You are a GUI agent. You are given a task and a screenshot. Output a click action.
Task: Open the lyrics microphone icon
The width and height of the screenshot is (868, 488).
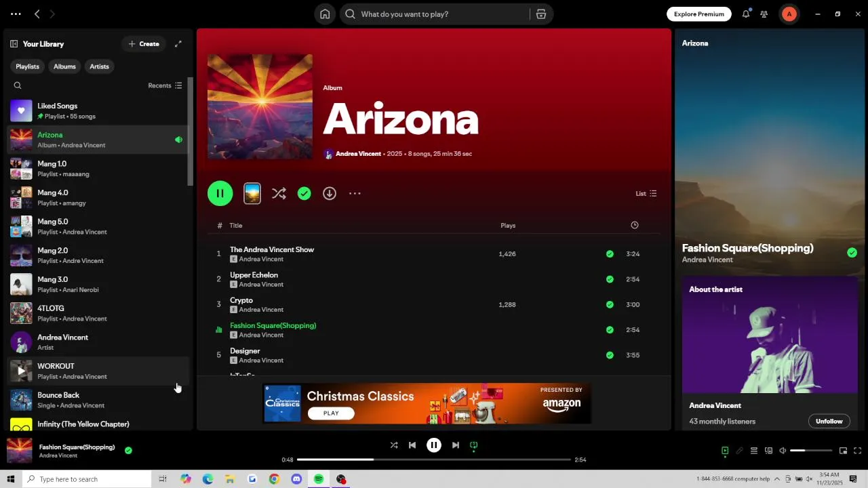point(739,451)
